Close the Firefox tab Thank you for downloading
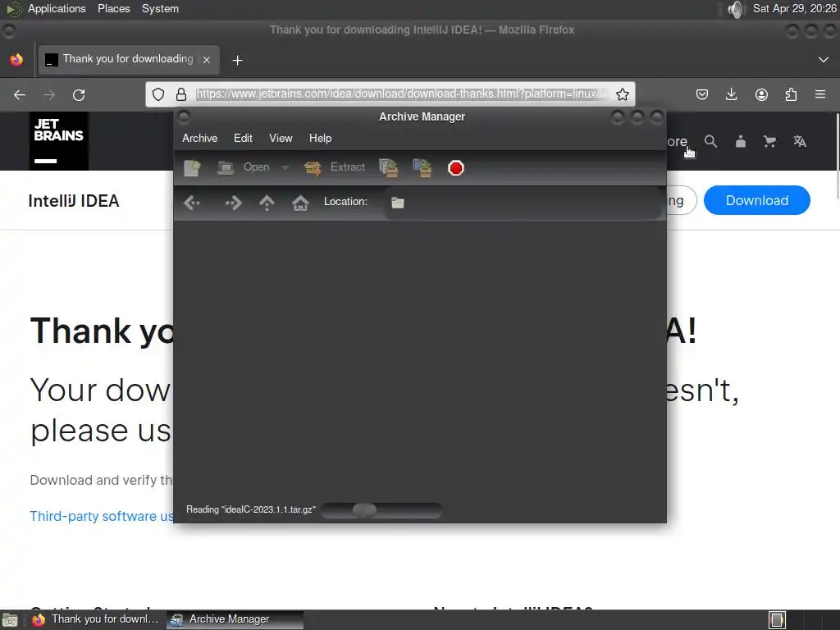 coord(207,60)
